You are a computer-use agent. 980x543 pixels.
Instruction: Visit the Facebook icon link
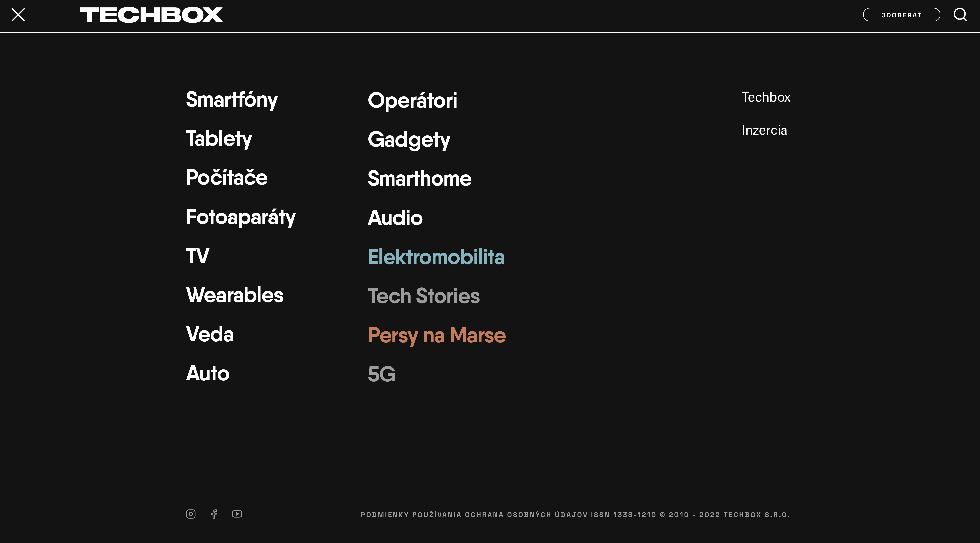tap(214, 514)
